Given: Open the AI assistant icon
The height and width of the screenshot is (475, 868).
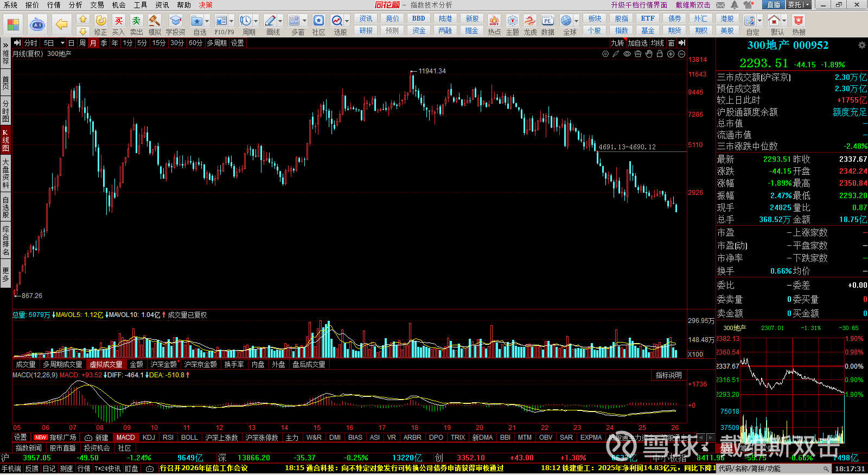Looking at the screenshot, I should [37, 24].
